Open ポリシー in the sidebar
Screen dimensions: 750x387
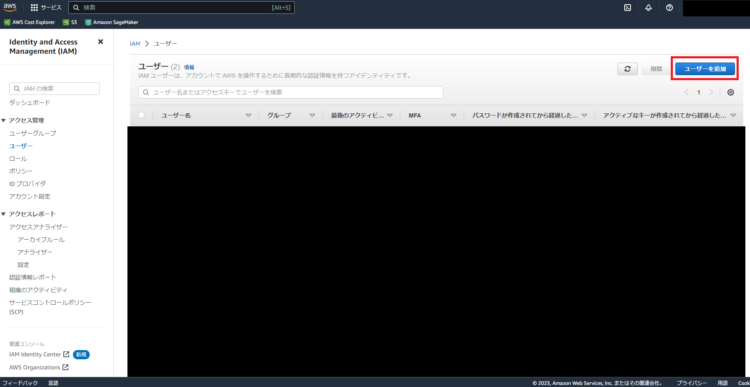click(x=21, y=171)
